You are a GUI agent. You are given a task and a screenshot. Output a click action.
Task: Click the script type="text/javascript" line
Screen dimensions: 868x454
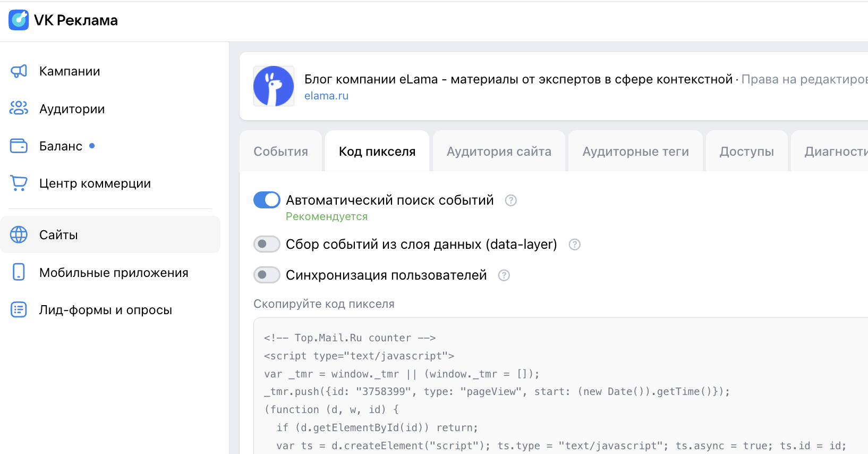pos(359,356)
